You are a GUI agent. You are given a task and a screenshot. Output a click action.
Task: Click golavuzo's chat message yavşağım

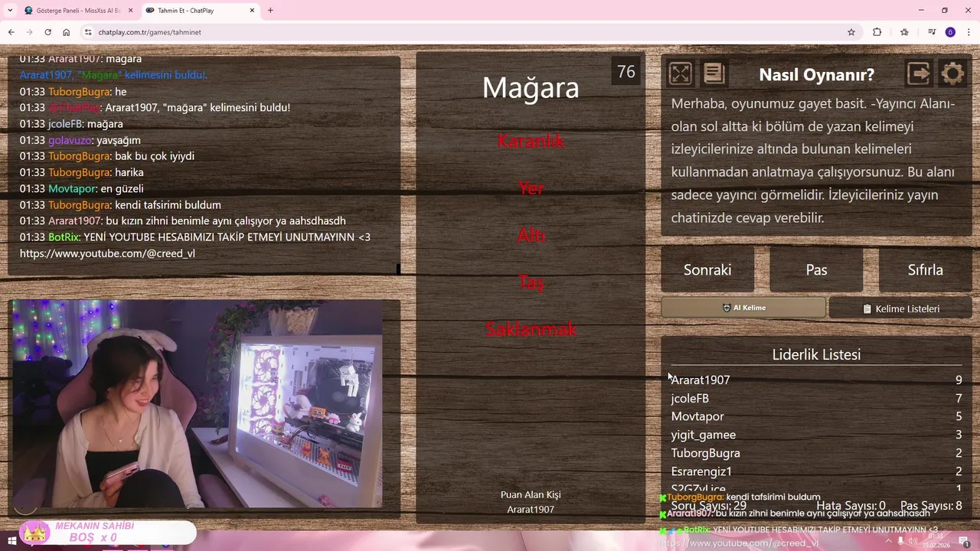(x=118, y=140)
